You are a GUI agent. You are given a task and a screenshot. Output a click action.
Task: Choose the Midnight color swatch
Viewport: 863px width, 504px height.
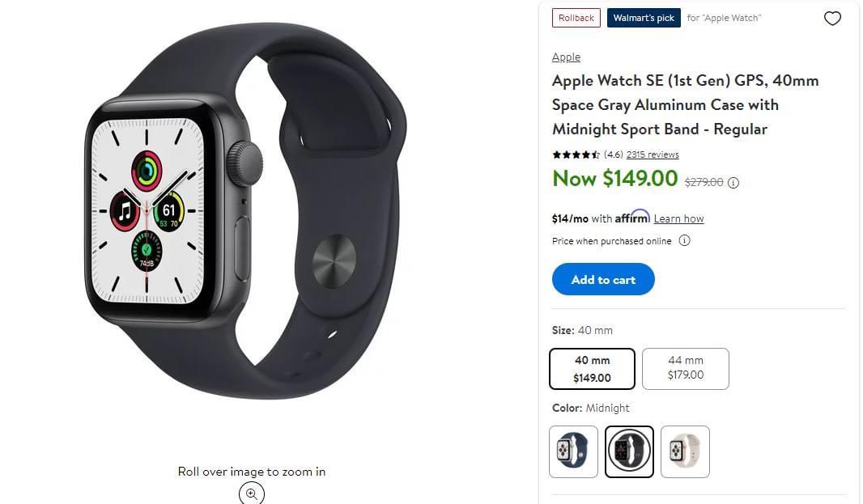click(629, 451)
